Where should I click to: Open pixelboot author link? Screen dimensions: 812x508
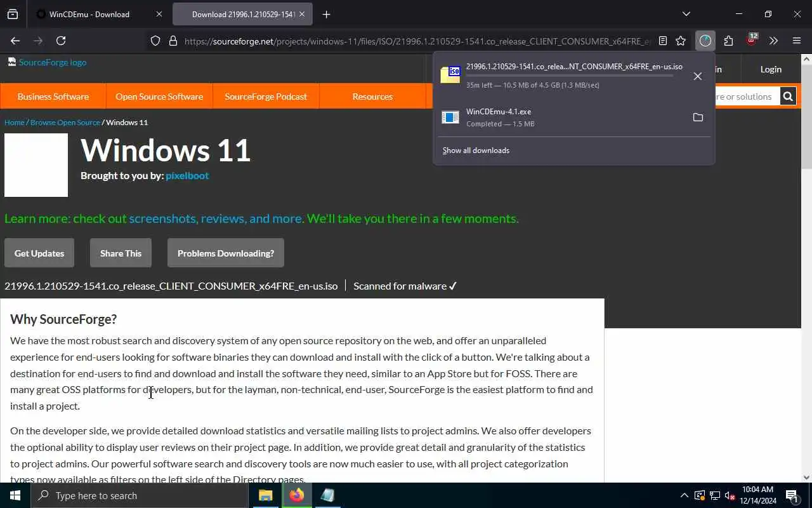pyautogui.click(x=187, y=175)
